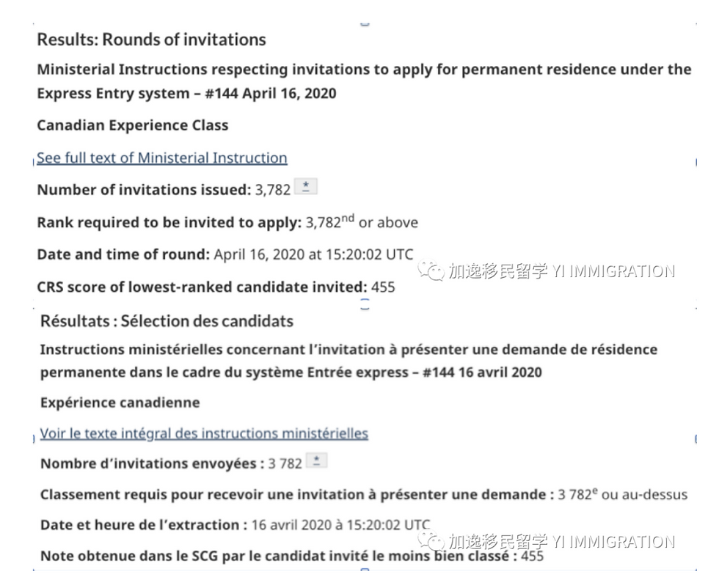The width and height of the screenshot is (719, 588).
Task: Select the 'Expérience canadienne' subheading
Action: pyautogui.click(x=120, y=403)
